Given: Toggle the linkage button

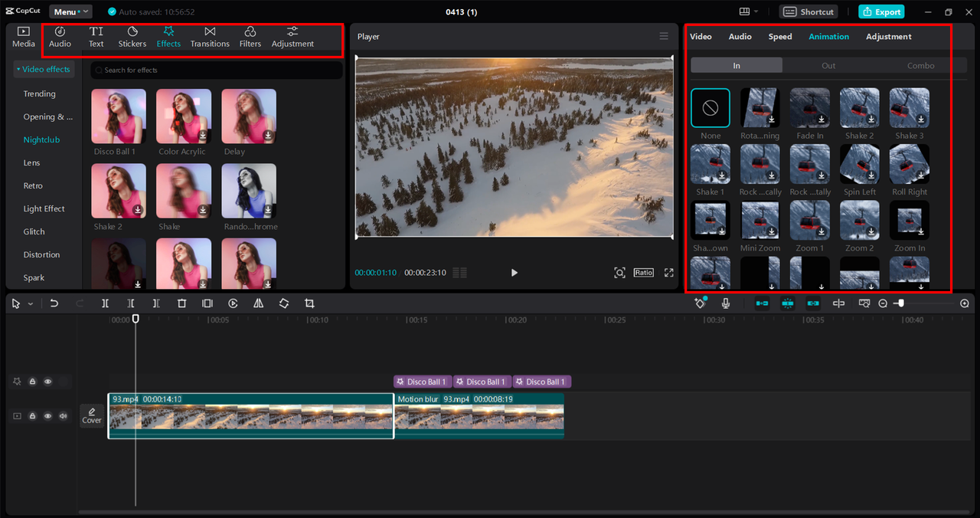Looking at the screenshot, I should point(813,303).
